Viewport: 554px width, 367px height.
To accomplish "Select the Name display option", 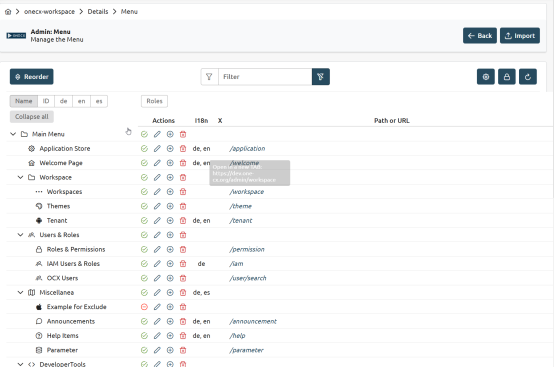I will (x=24, y=101).
